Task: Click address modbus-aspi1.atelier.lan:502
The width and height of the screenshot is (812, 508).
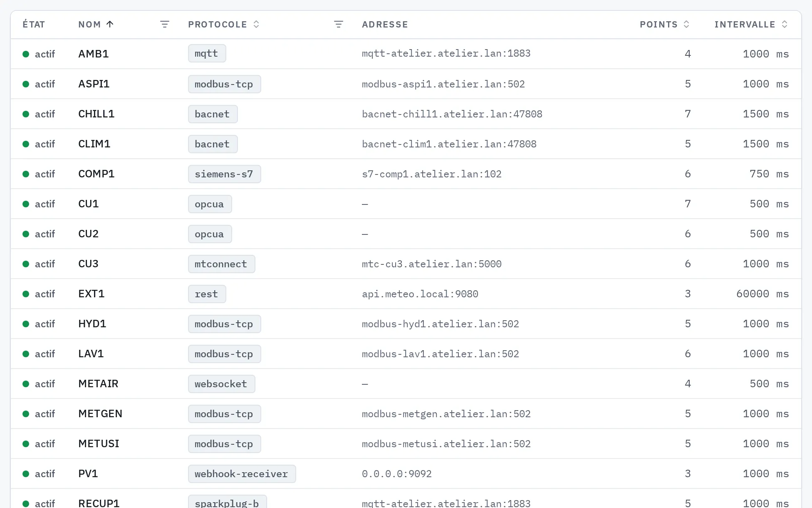Action: (x=443, y=84)
